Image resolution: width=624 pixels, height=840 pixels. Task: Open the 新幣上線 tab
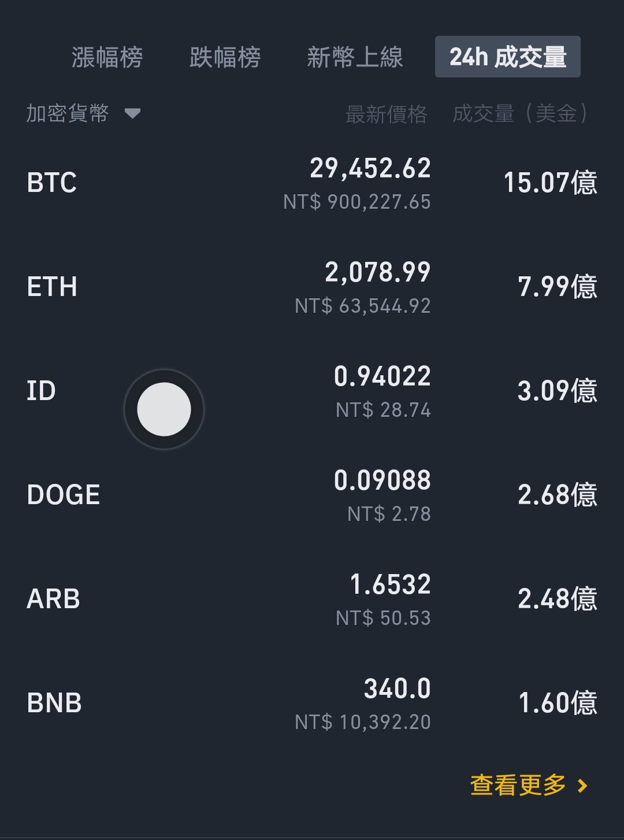pos(355,57)
